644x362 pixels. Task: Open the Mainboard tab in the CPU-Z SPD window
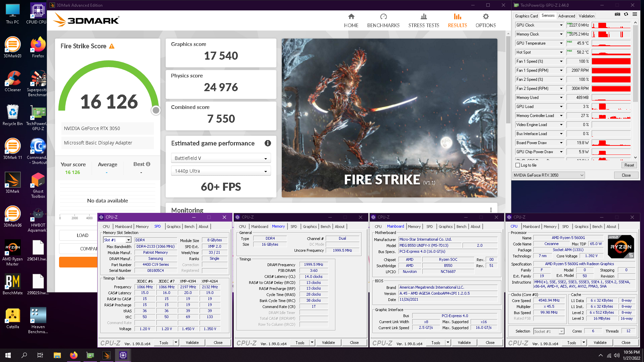tap(123, 227)
